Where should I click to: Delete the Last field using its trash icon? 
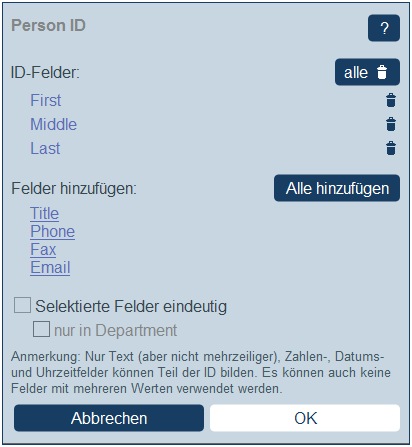coord(391,148)
